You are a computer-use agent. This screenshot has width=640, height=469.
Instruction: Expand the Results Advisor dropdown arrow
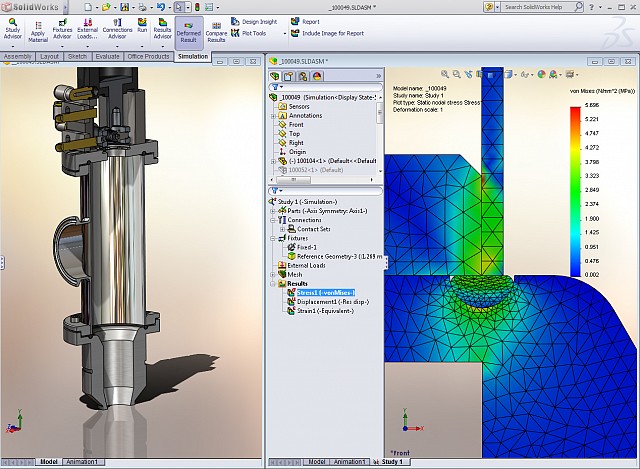coord(162,46)
